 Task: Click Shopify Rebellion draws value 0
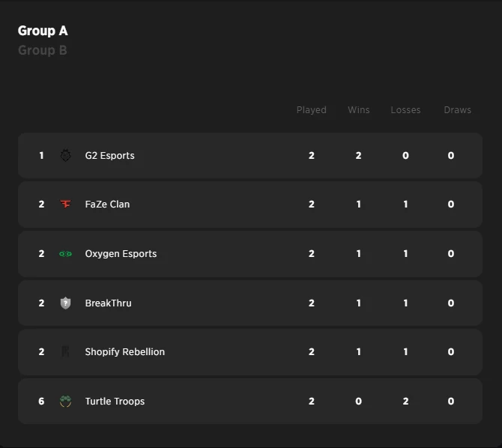coord(451,351)
